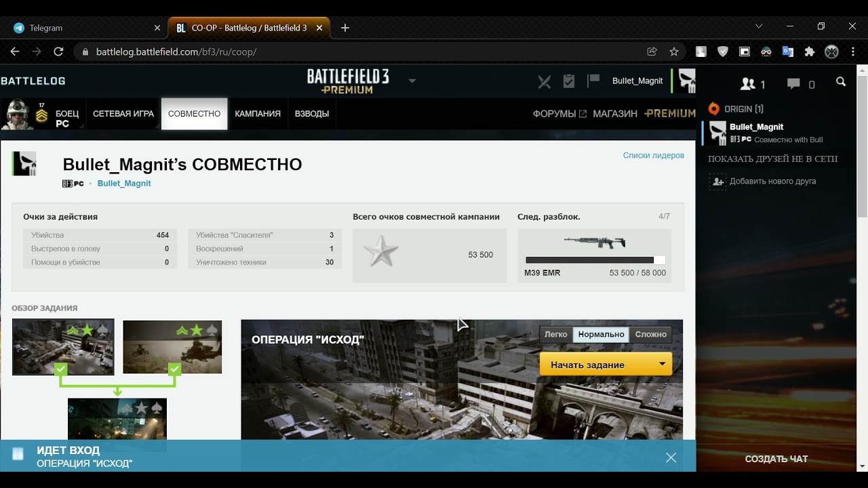Click the add new friend icon
Viewport: 868px width, 488px height.
(717, 181)
